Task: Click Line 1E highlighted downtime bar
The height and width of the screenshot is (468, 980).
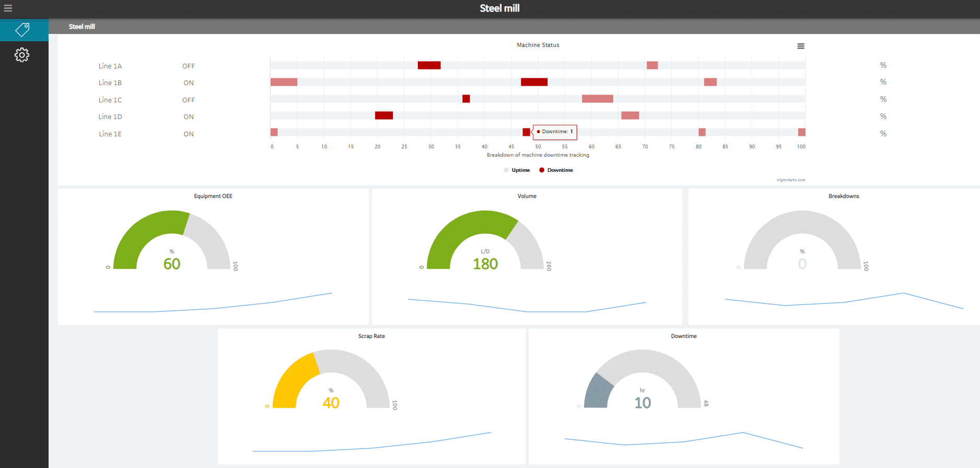Action: (x=526, y=132)
